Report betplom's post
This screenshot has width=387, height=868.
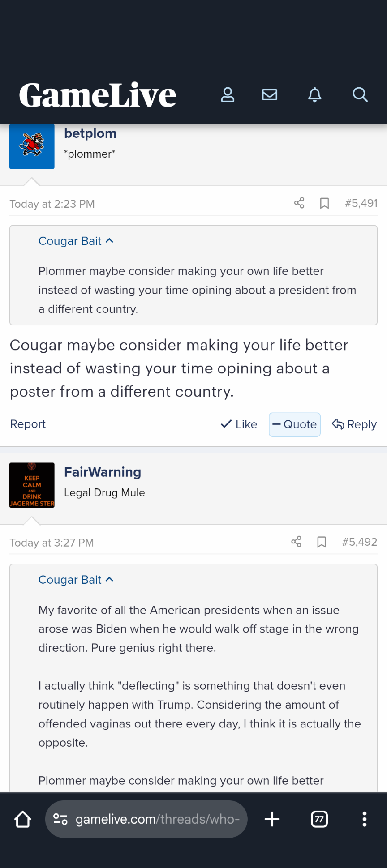point(28,424)
